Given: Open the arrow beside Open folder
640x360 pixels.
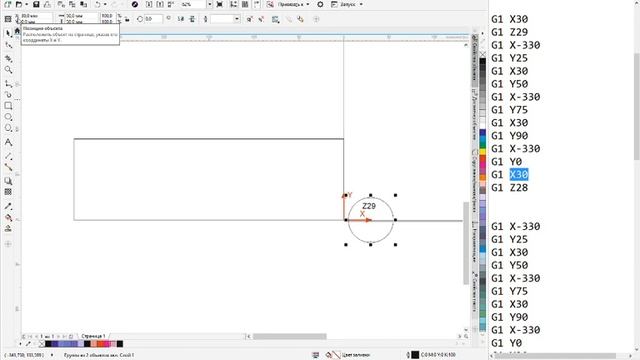Looking at the screenshot, I should click(x=27, y=4).
